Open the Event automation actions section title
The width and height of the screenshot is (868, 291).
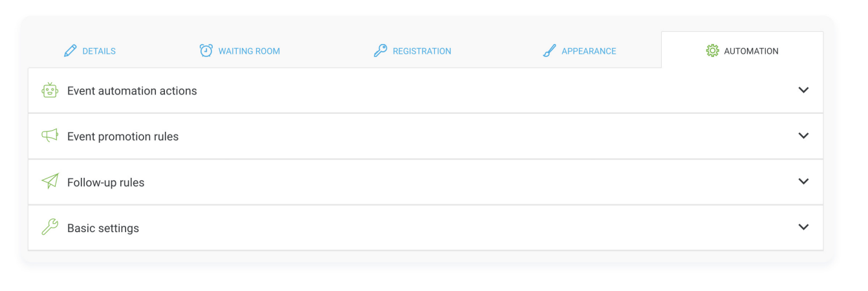pos(132,91)
